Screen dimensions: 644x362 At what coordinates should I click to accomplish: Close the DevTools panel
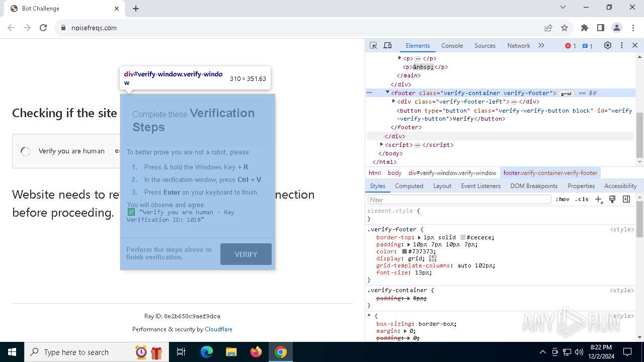[635, 45]
